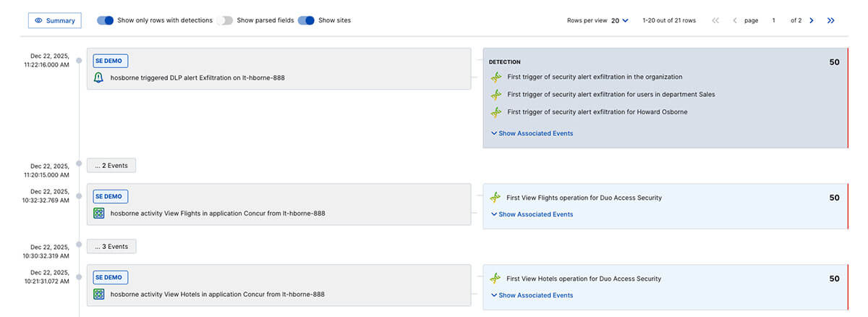Screen dimensions: 868x317
Task: Toggle the Show sites switch
Action: point(306,20)
